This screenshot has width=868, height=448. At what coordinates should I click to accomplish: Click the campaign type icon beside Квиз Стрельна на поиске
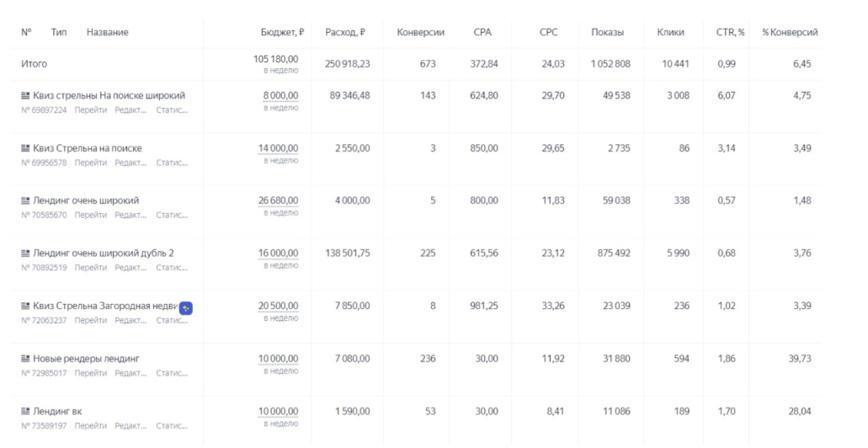(x=25, y=148)
